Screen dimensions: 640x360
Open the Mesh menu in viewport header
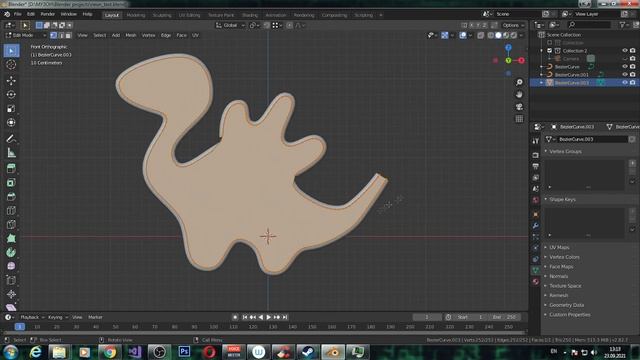(x=131, y=36)
